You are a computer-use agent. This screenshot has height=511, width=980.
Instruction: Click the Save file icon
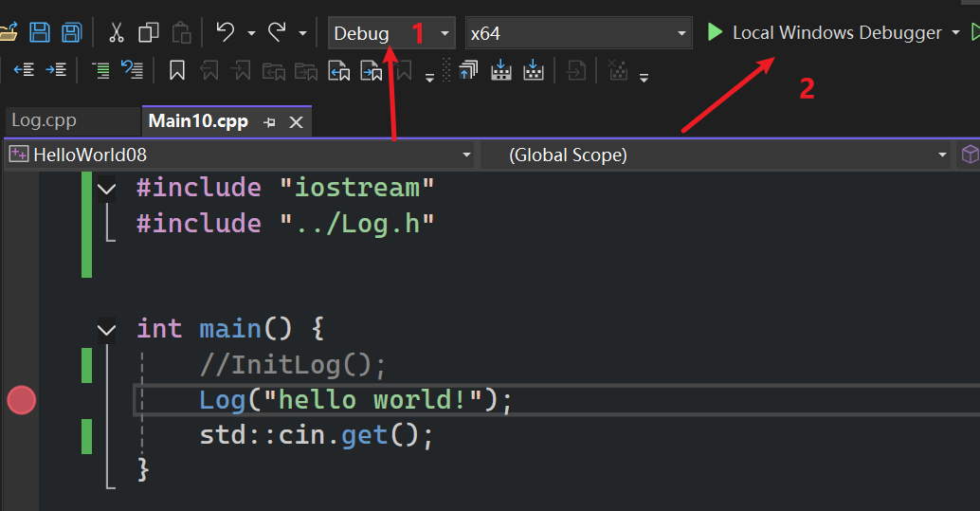point(40,33)
